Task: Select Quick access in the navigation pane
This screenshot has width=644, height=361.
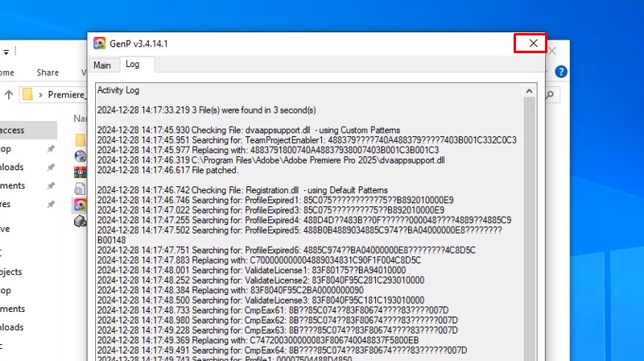Action: click(x=12, y=131)
